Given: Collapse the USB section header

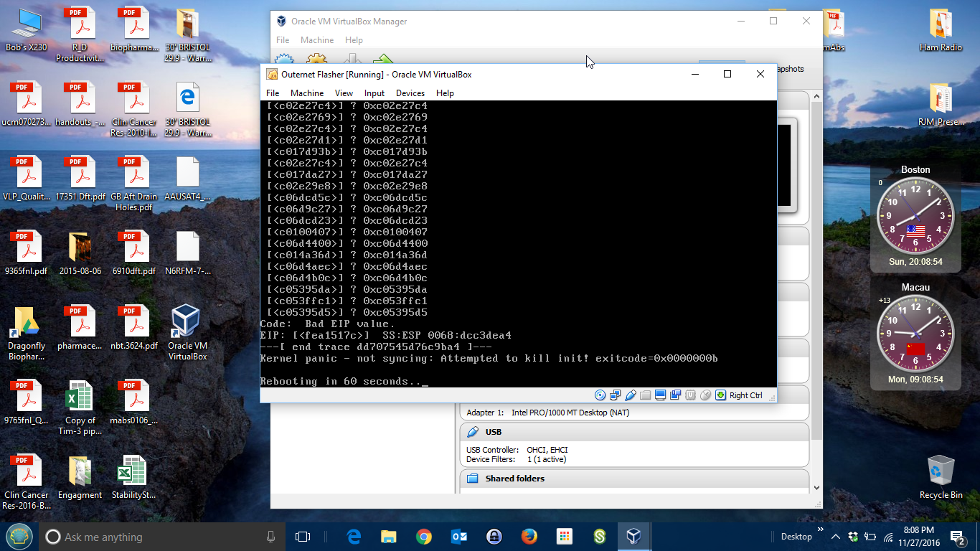Looking at the screenshot, I should 494,432.
